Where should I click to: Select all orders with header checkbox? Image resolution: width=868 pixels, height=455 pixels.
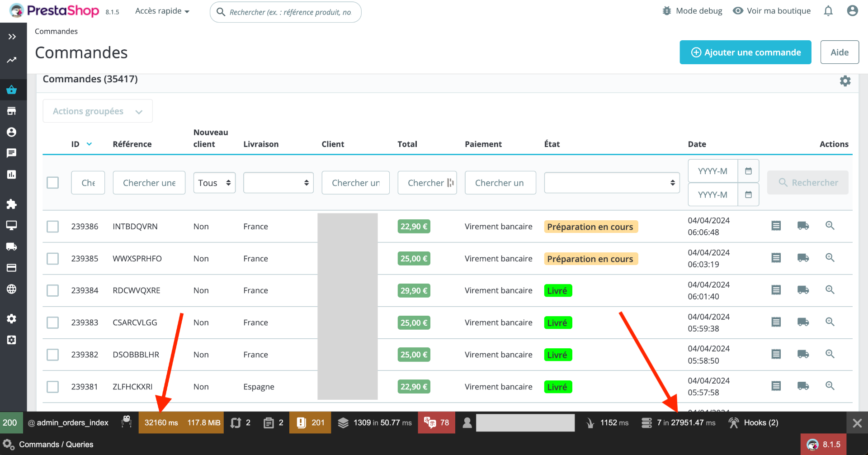pyautogui.click(x=53, y=182)
